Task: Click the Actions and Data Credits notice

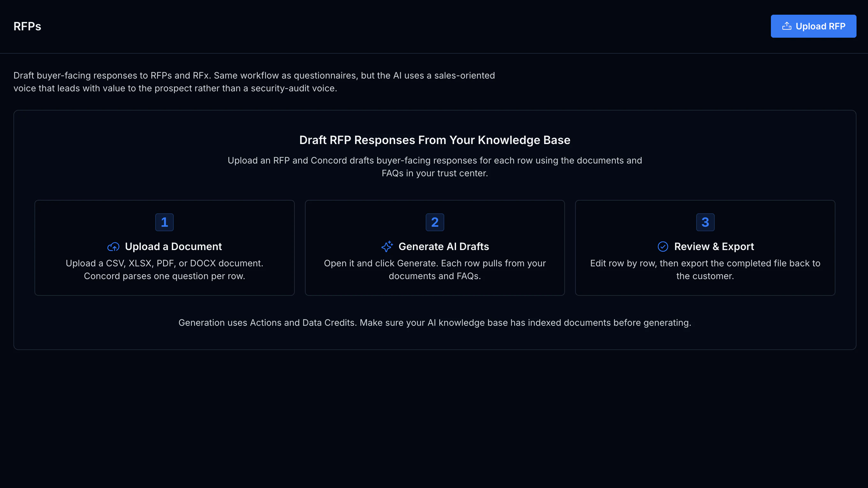Action: tap(435, 323)
